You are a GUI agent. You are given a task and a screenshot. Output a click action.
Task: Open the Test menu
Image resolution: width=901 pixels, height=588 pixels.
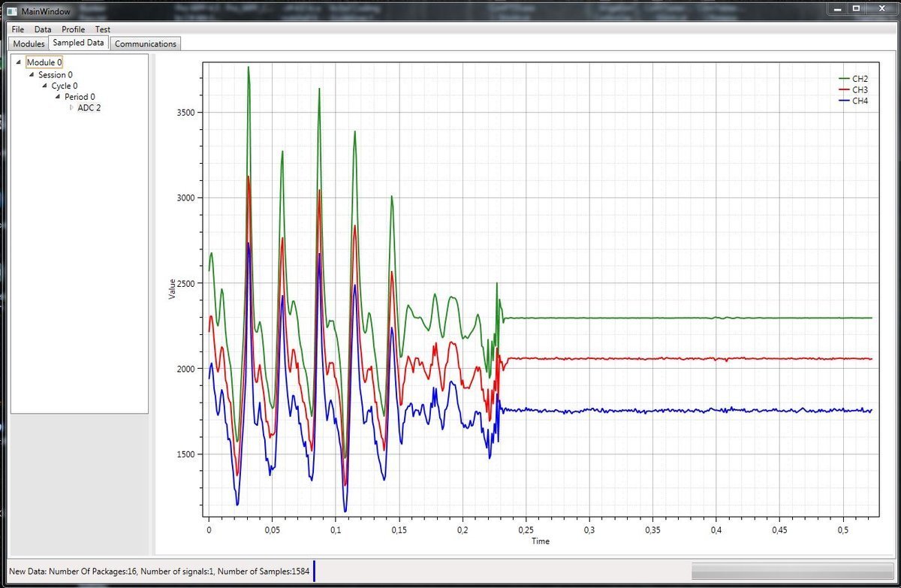[x=102, y=29]
